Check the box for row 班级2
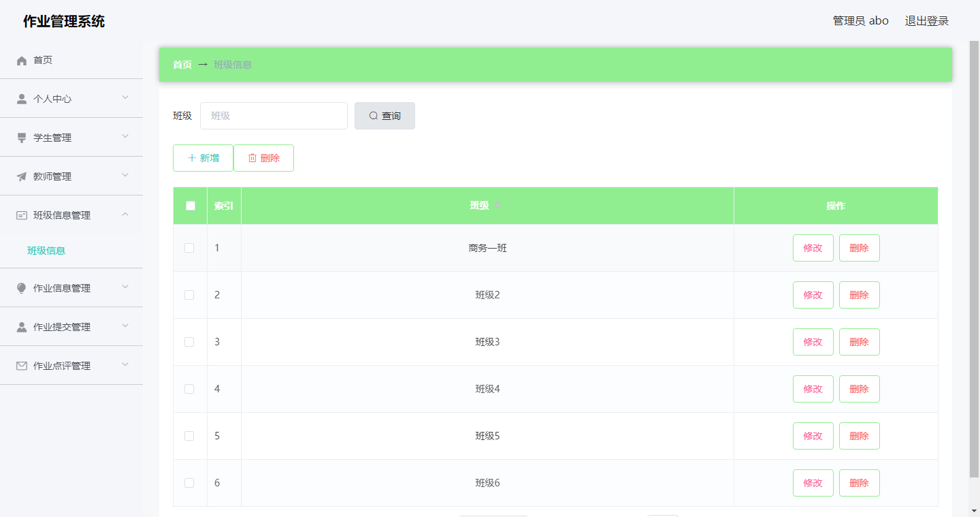Screen dimensions: 980x517 (189, 295)
